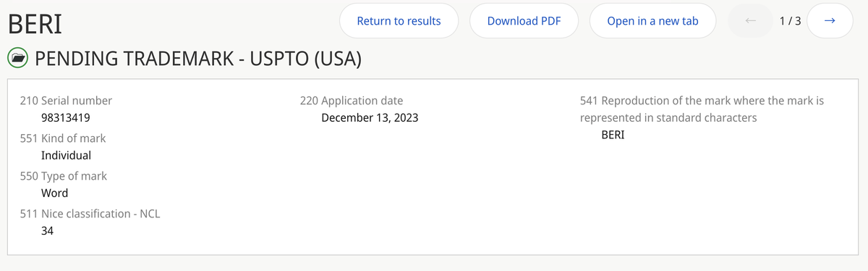
Task: Click the BERI page title
Action: pos(34,23)
